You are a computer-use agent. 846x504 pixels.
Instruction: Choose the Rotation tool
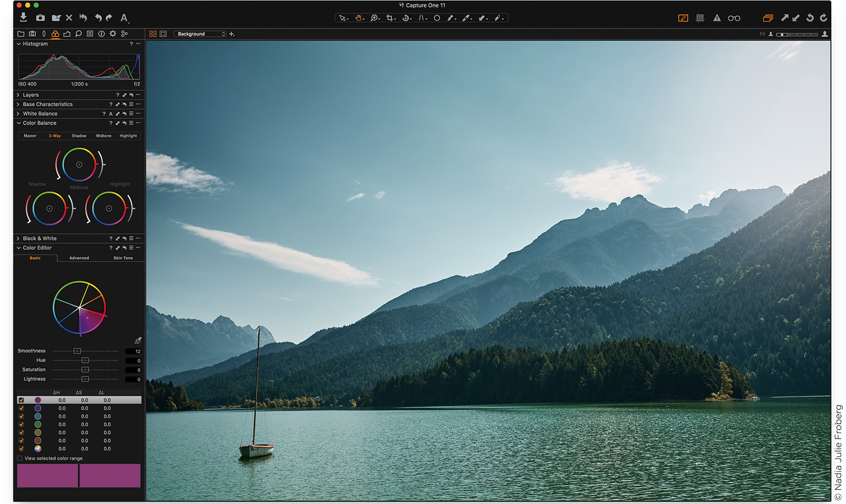coord(406,17)
